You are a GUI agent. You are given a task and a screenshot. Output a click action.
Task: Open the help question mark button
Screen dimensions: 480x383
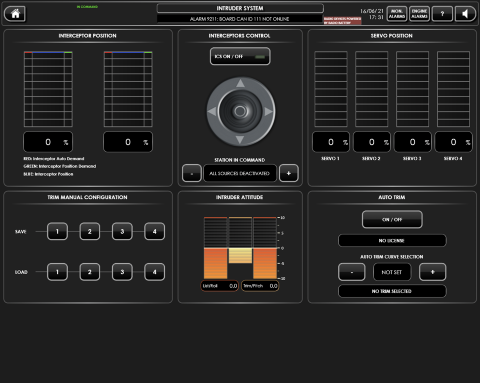[x=442, y=14]
